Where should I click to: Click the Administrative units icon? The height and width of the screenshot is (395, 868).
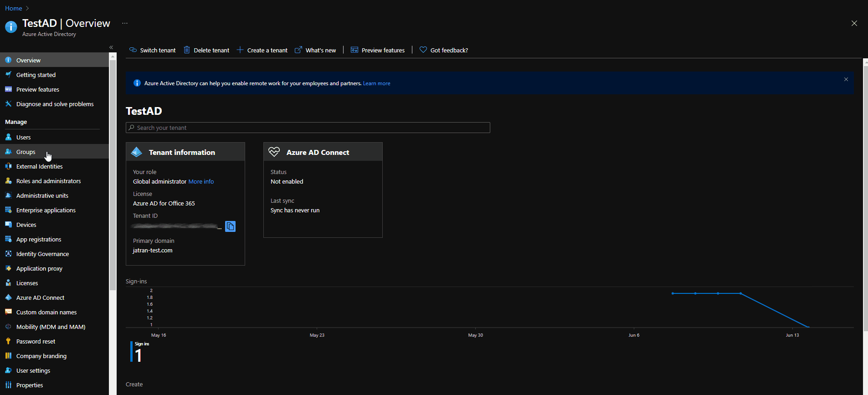point(8,195)
